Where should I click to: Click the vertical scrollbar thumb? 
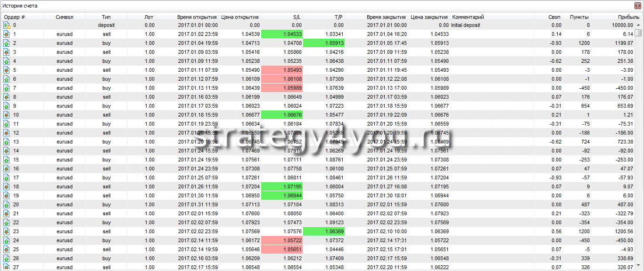click(638, 33)
